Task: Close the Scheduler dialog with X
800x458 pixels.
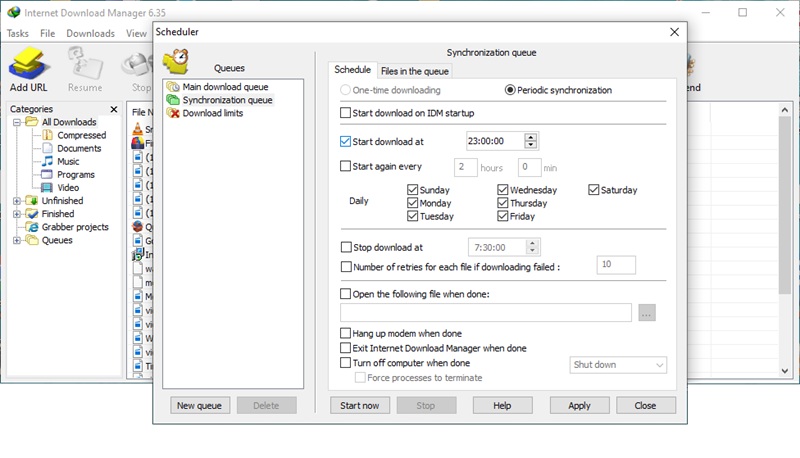Action: (x=674, y=32)
